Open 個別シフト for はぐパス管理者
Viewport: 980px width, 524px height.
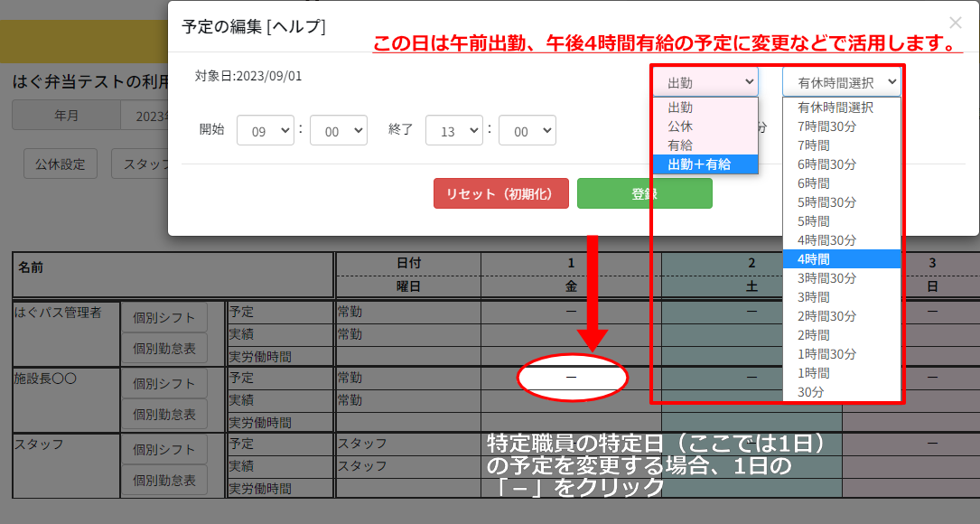tap(164, 317)
